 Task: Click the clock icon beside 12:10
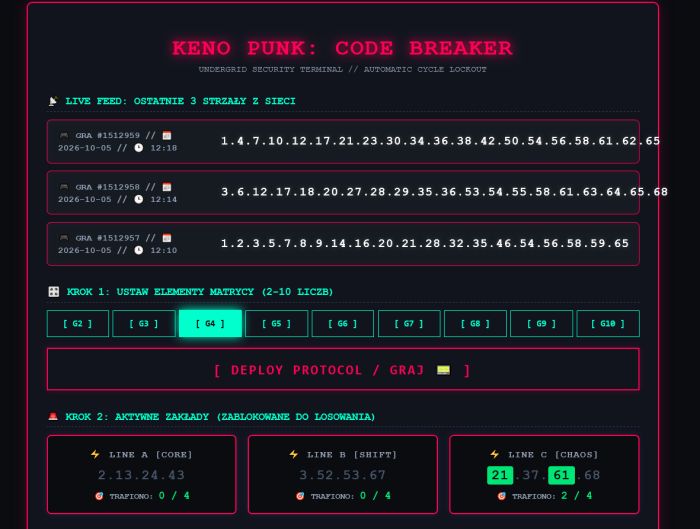tap(139, 250)
